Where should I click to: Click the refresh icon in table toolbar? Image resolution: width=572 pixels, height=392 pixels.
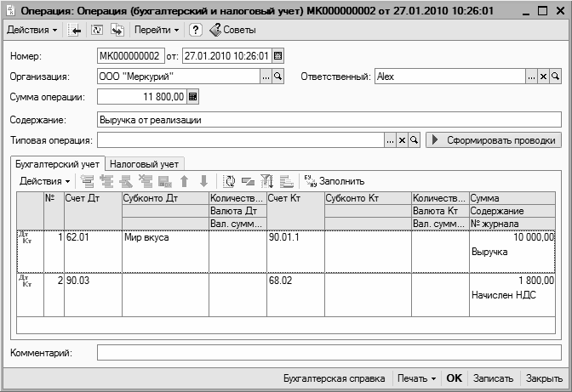point(229,181)
